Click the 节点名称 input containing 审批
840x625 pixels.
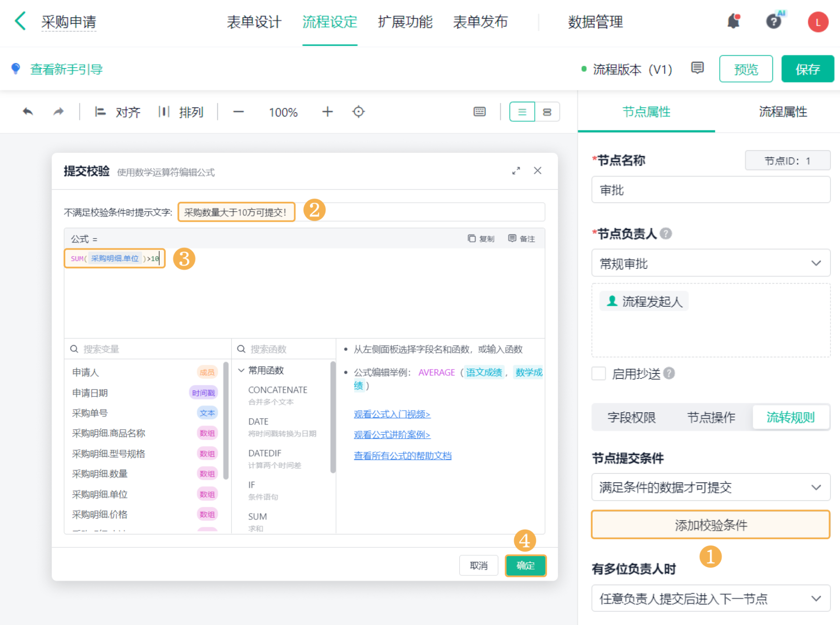point(711,190)
